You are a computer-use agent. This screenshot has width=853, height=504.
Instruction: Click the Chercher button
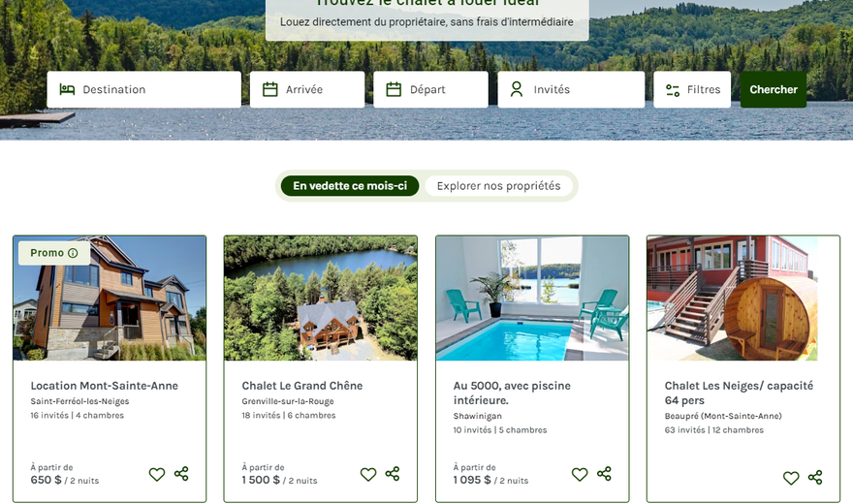tap(774, 90)
